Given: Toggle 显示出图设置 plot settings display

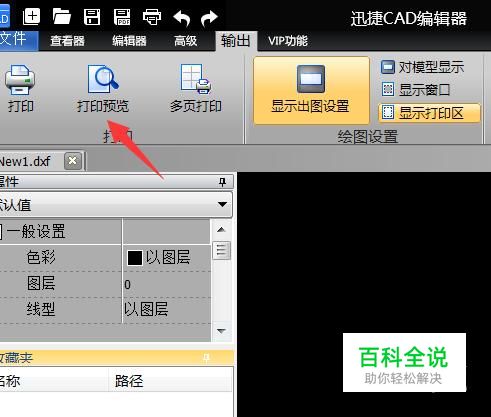Looking at the screenshot, I should point(311,91).
